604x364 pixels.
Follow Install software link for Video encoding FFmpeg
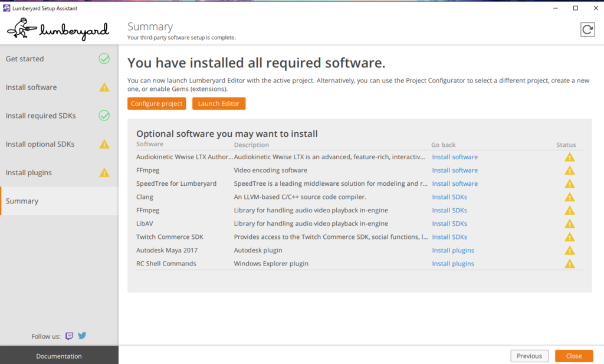click(455, 170)
